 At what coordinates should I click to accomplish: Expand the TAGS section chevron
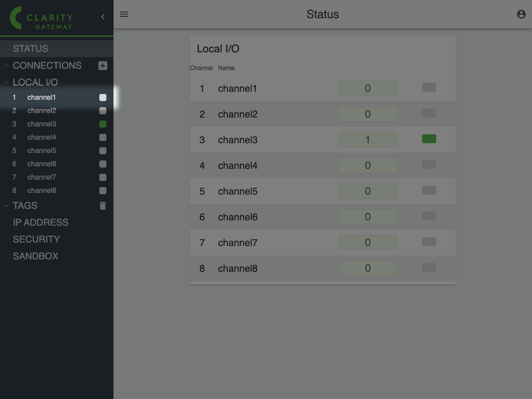pos(6,206)
